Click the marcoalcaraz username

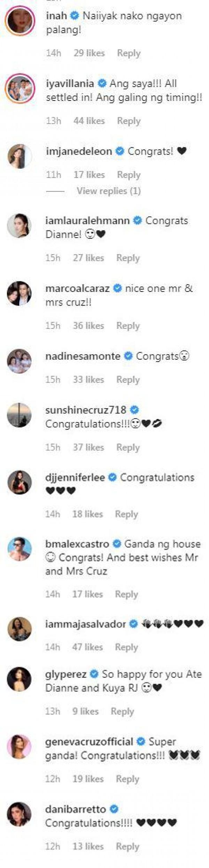tap(77, 288)
